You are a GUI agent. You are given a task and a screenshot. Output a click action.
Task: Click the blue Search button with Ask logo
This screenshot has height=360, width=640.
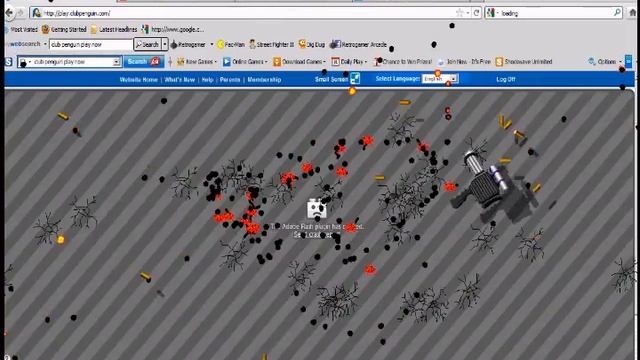pyautogui.click(x=143, y=62)
